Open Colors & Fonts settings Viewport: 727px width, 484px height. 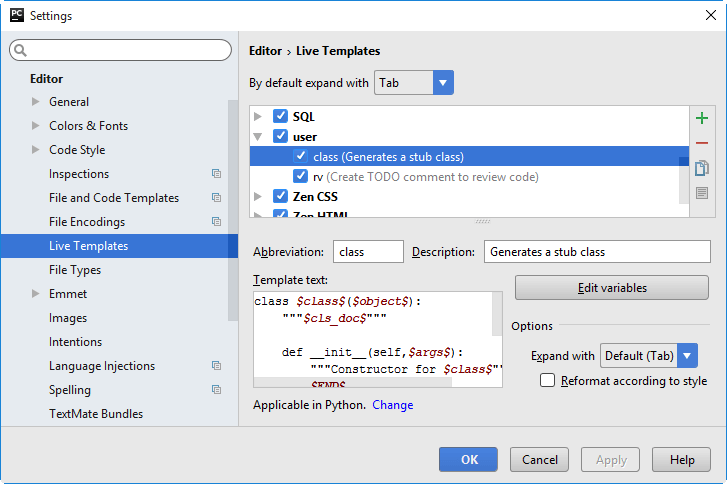coord(88,126)
